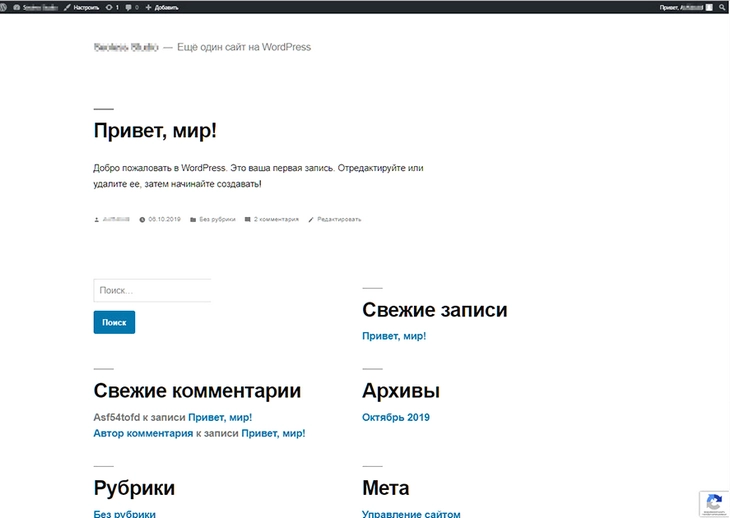Click the post date 06.10.2019
The image size is (730, 518).
pos(163,219)
